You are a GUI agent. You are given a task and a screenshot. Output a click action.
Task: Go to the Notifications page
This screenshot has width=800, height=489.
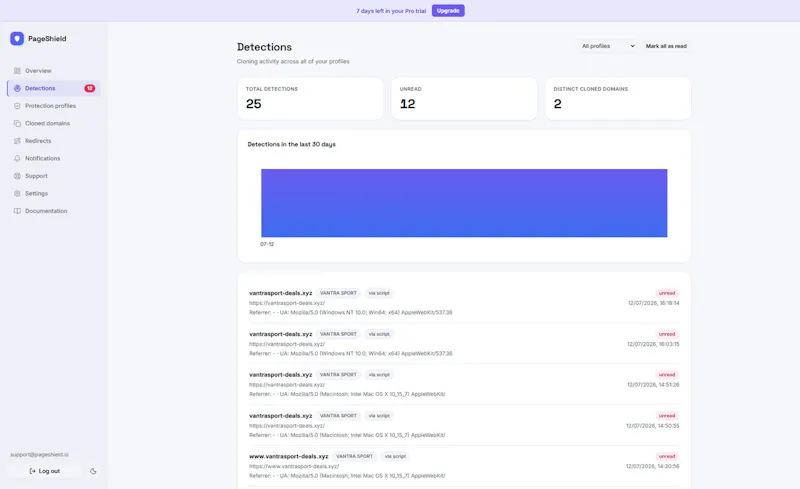54,158
